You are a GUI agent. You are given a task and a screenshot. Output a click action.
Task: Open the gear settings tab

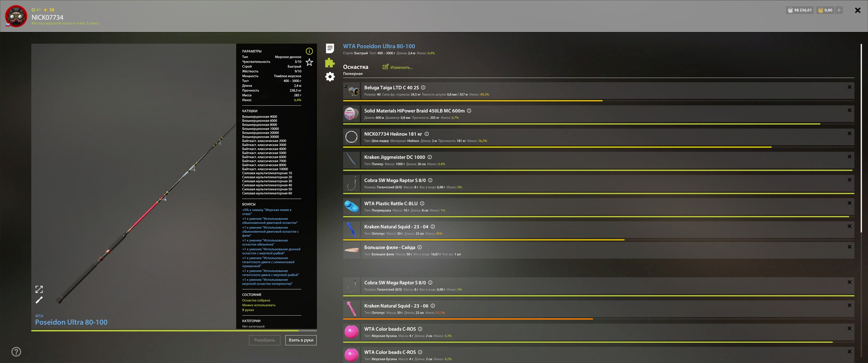pos(330,77)
